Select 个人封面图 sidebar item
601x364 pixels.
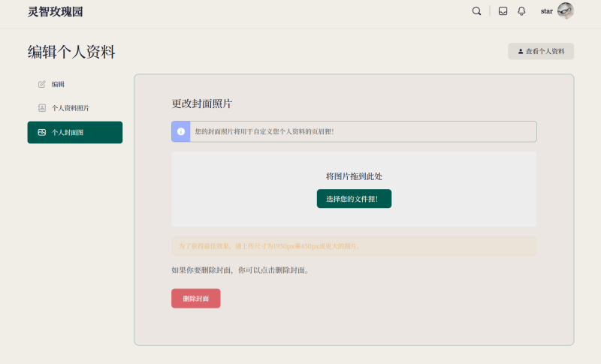point(75,132)
